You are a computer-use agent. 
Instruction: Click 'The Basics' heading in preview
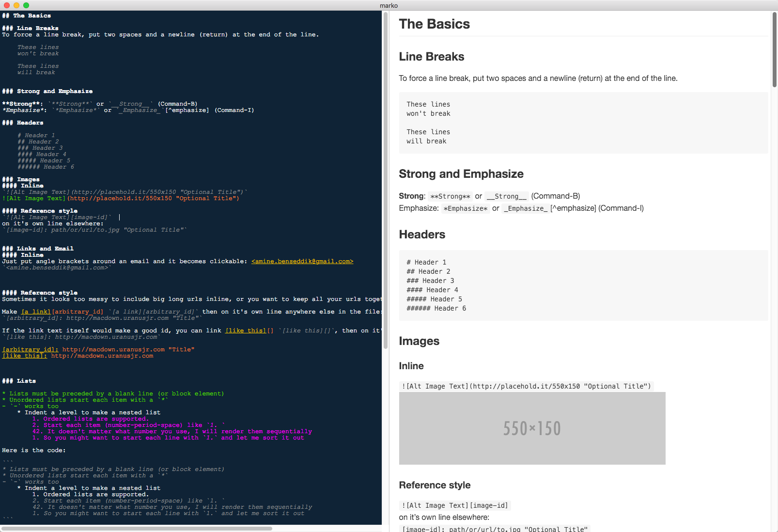434,24
